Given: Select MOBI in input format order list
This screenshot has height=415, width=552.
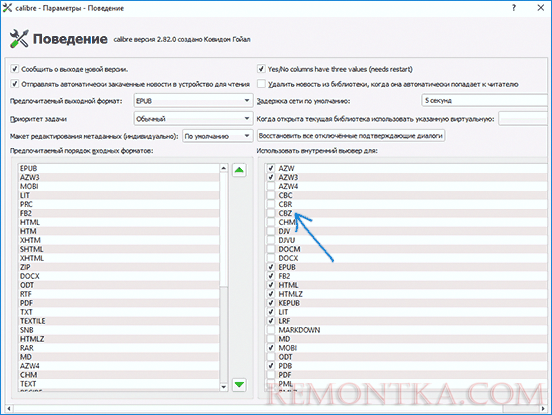Looking at the screenshot, I should pos(119,186).
